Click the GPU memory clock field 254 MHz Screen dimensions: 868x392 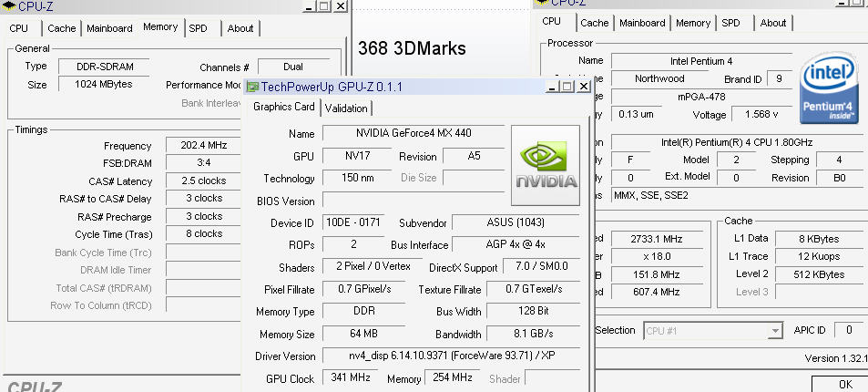[453, 377]
